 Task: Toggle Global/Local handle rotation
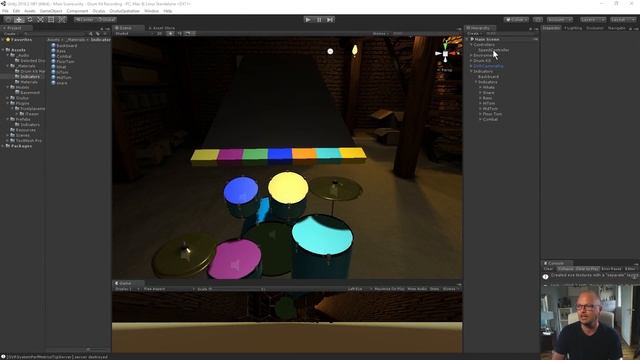click(107, 20)
